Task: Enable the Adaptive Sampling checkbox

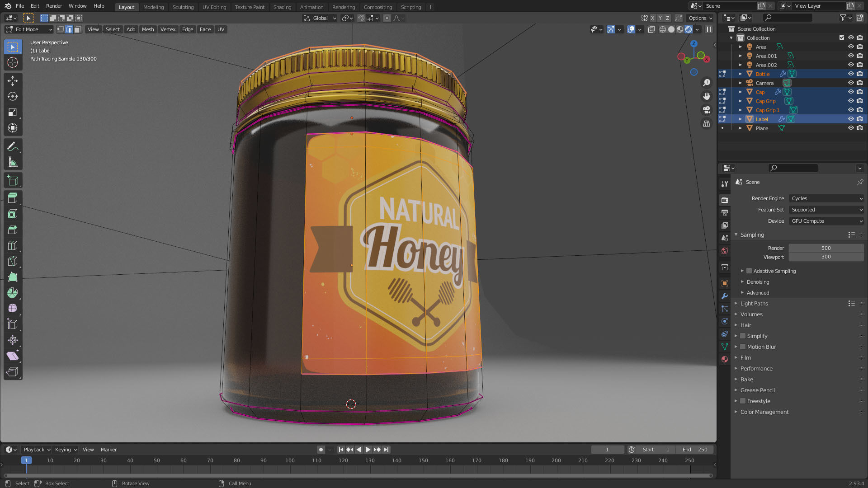Action: pos(749,271)
